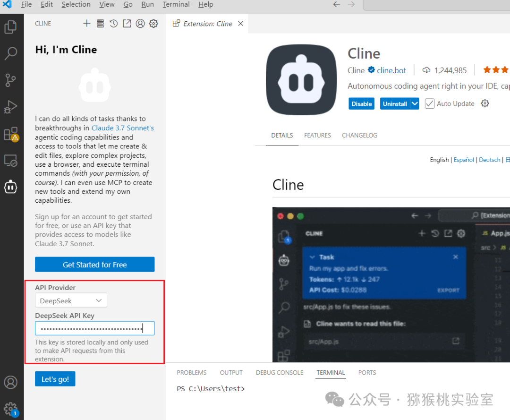The width and height of the screenshot is (510, 420).
Task: Switch to the DETAILS tab
Action: (x=282, y=135)
